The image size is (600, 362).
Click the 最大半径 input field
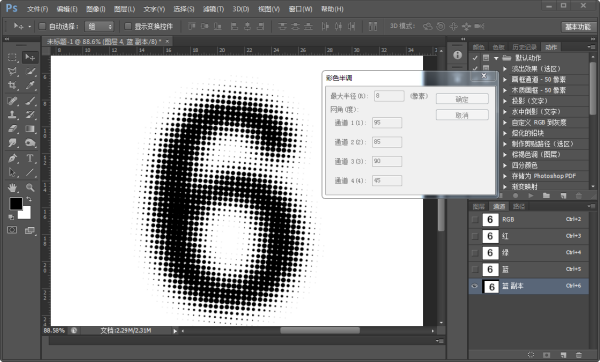(x=389, y=96)
